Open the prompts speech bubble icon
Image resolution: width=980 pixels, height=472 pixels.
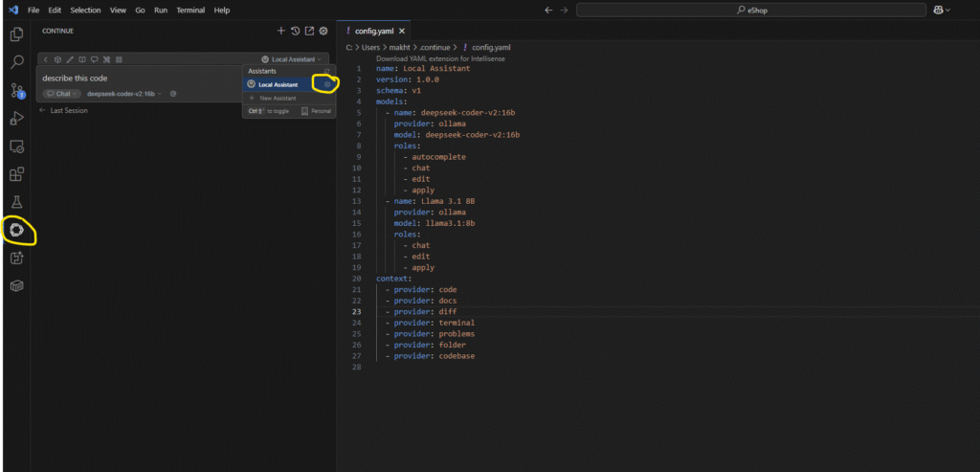(x=95, y=59)
